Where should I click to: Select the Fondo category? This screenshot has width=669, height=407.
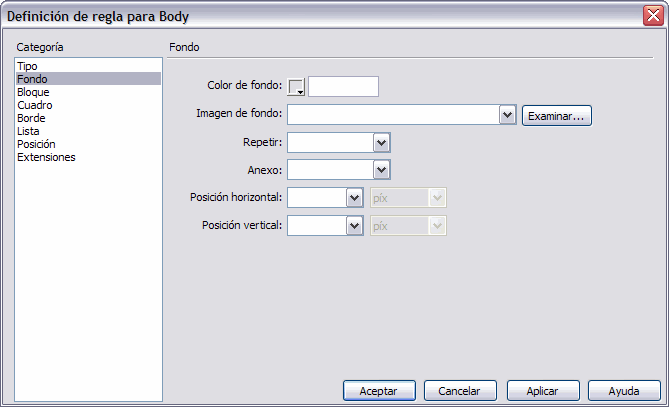click(x=32, y=79)
